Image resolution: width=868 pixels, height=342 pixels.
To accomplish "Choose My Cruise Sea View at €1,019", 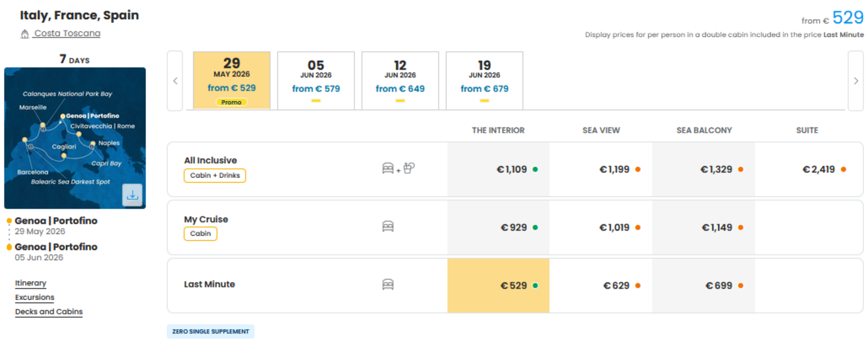I will click(x=601, y=227).
